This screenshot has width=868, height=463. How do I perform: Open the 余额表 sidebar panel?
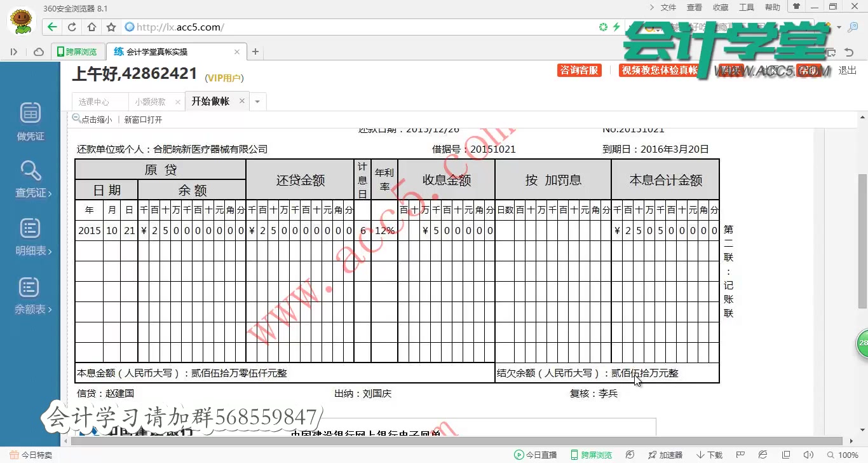(x=29, y=294)
